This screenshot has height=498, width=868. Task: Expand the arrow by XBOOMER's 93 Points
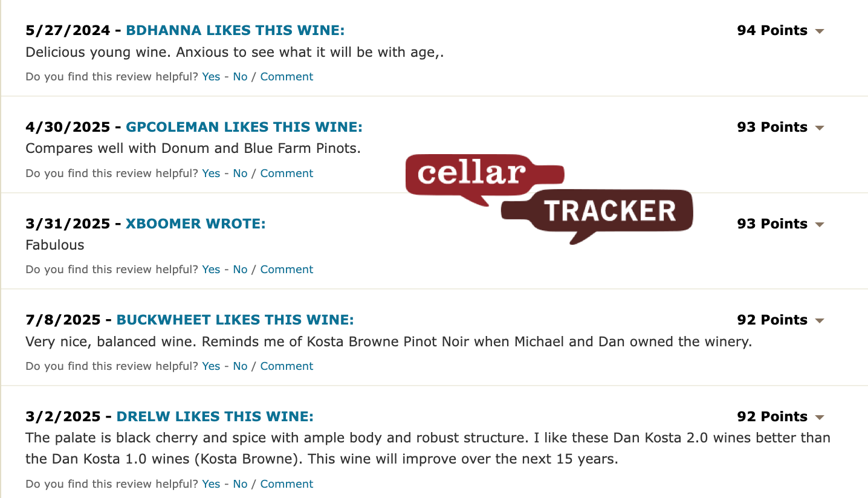(x=820, y=224)
